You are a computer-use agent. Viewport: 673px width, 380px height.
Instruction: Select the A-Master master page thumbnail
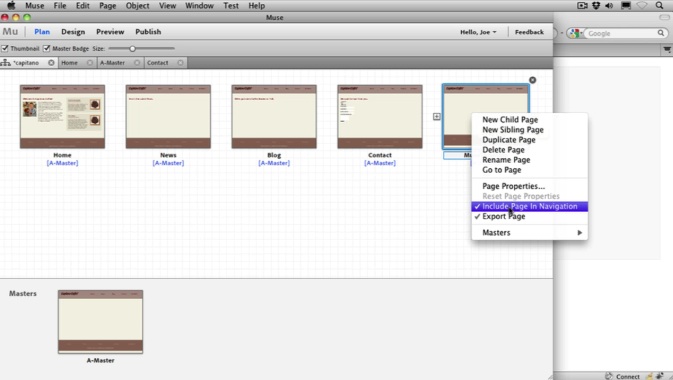click(x=100, y=322)
